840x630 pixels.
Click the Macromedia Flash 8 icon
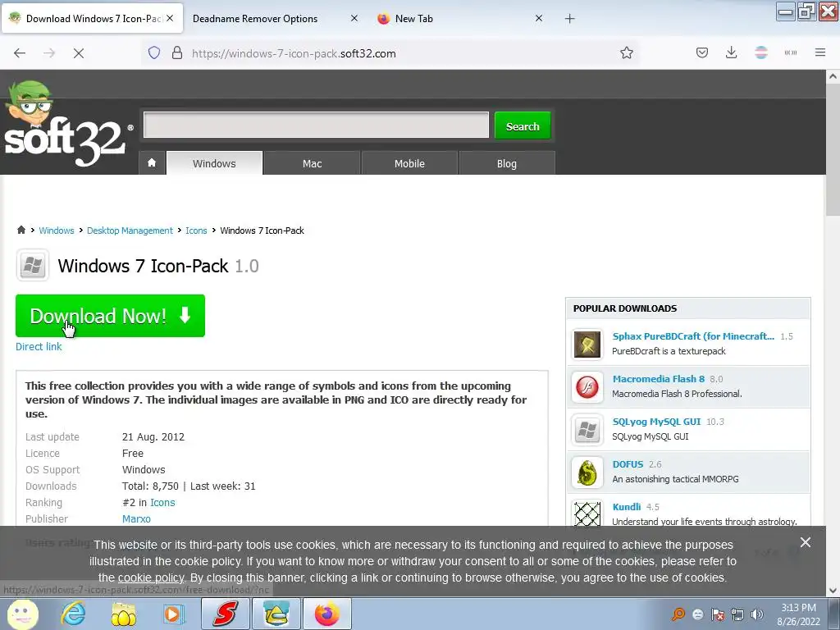[587, 387]
